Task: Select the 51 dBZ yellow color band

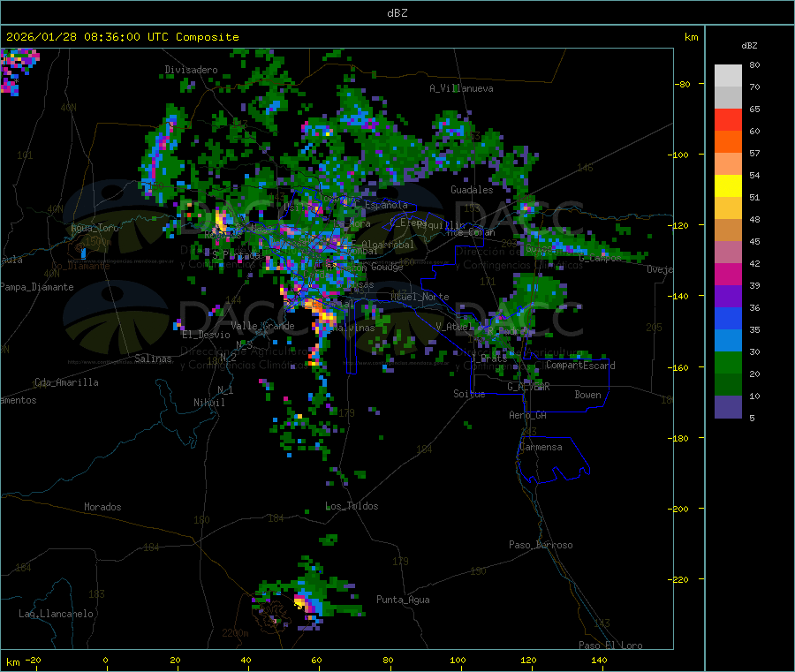Action: click(x=728, y=186)
